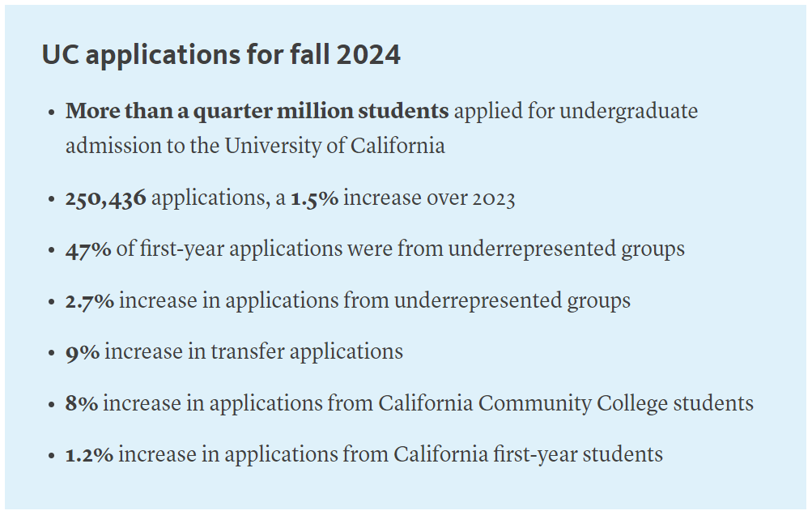Click the bold "9%" statistic
Viewport: 812px width, 515px height.
[83, 351]
